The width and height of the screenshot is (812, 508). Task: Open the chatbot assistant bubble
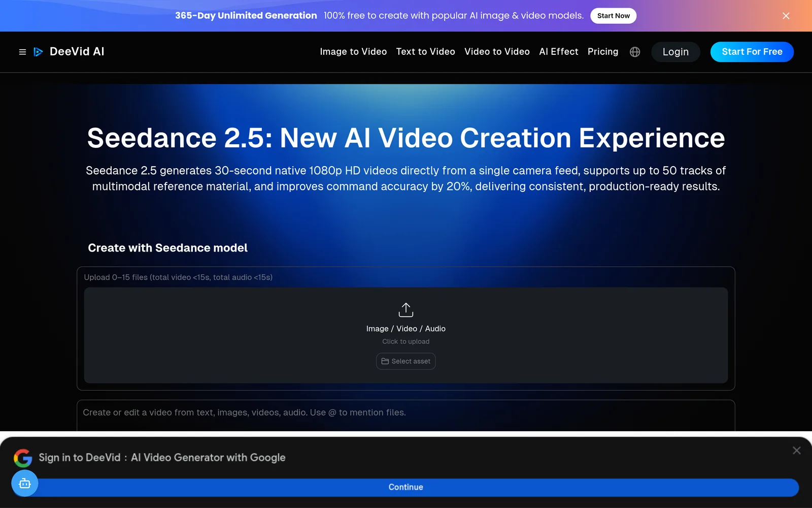pos(25,483)
